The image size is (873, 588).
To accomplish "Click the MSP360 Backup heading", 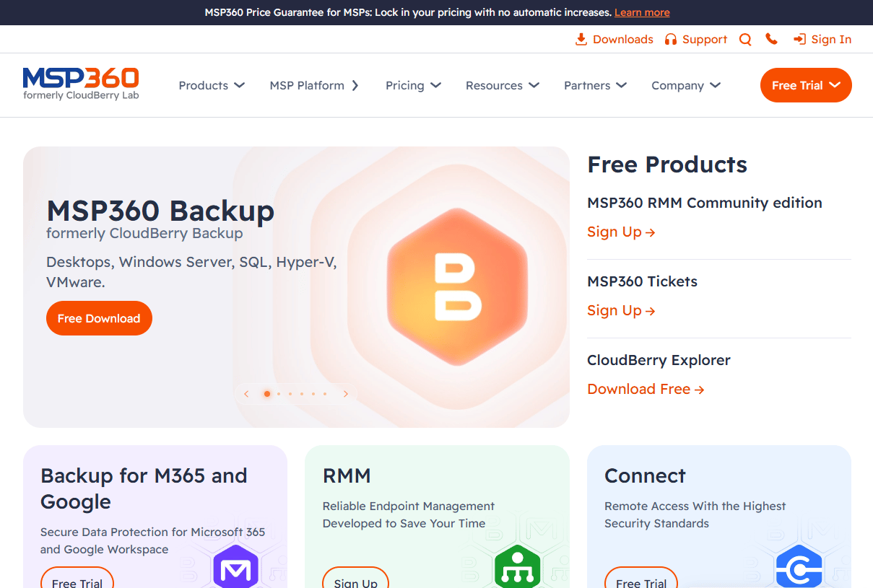I will [x=160, y=211].
